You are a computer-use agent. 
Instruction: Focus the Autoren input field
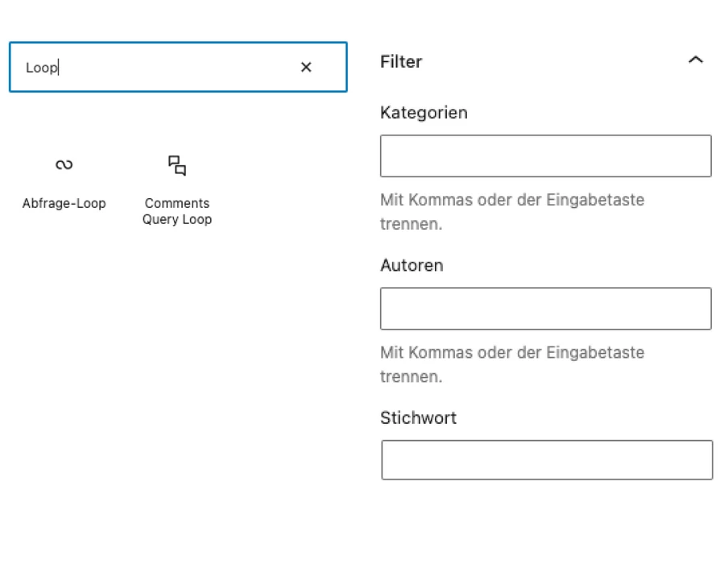pos(545,309)
